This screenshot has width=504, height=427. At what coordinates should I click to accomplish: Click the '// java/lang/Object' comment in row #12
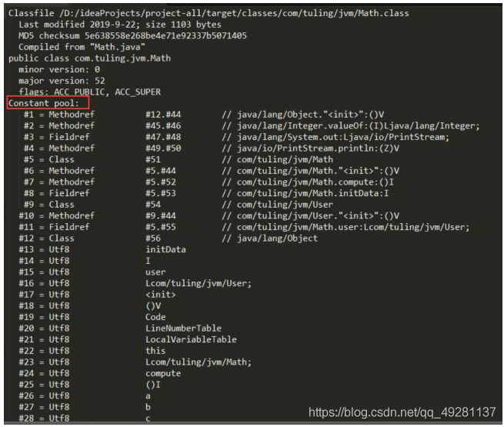coord(269,238)
